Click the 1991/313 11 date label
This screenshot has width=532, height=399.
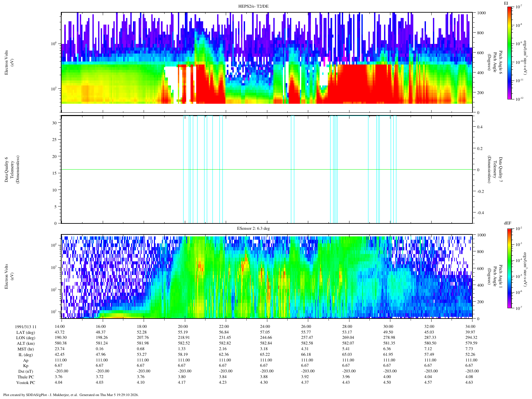[26, 327]
